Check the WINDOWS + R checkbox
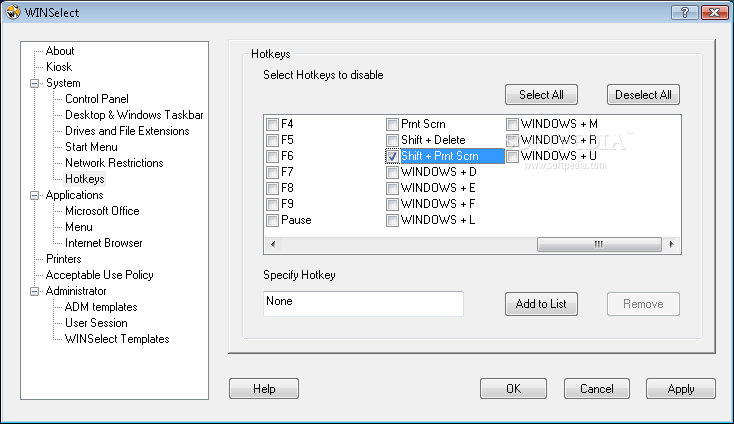This screenshot has height=424, width=734. 513,140
